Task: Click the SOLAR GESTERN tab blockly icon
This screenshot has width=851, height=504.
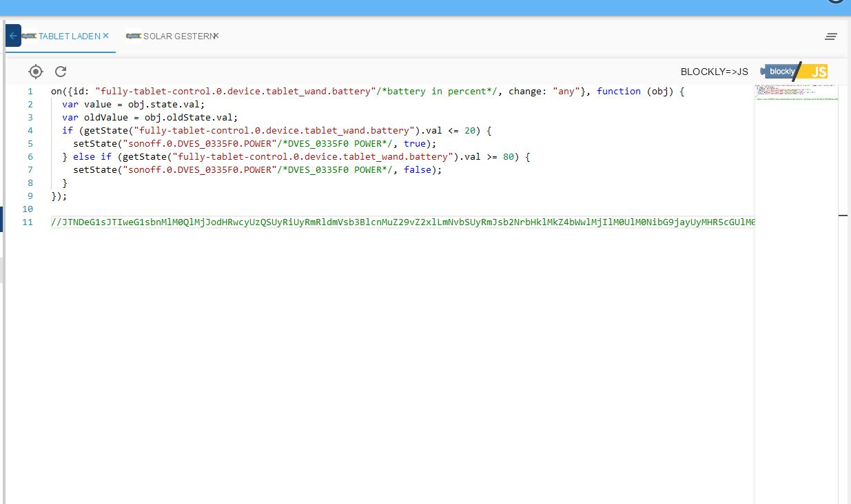Action: tap(134, 35)
